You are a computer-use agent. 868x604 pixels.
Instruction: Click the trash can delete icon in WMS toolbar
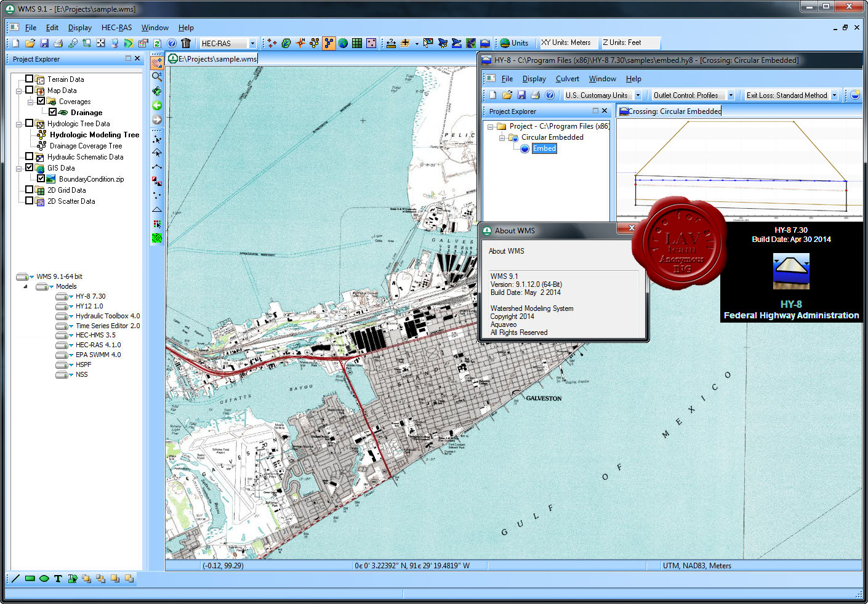coord(186,43)
